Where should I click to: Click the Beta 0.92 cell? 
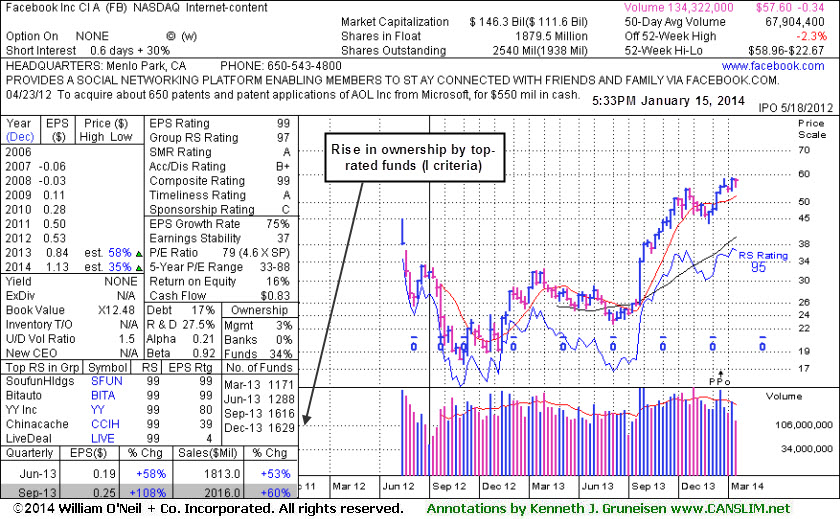coord(181,353)
